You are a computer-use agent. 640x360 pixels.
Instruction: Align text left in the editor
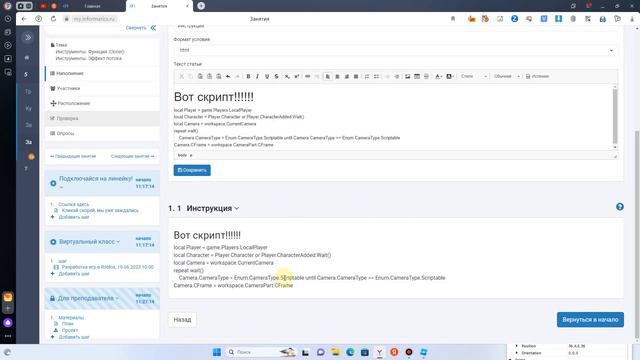(x=328, y=76)
